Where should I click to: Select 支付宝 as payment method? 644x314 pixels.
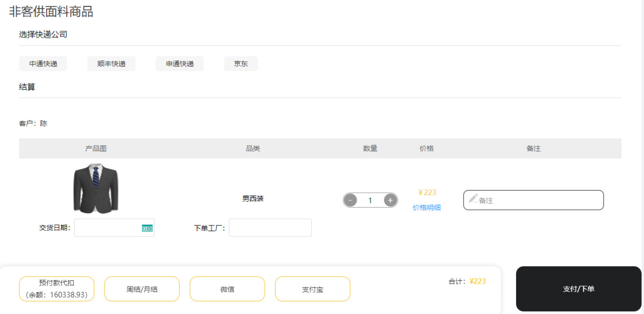point(312,289)
